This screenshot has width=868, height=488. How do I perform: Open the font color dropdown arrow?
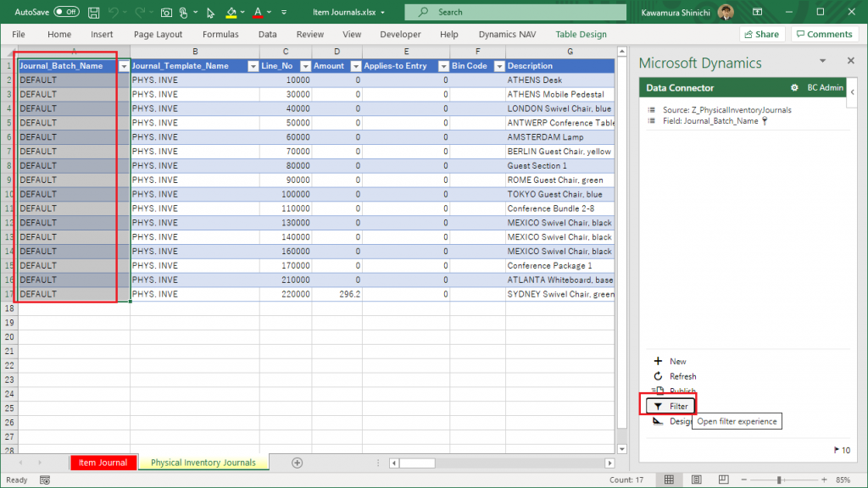(x=269, y=12)
